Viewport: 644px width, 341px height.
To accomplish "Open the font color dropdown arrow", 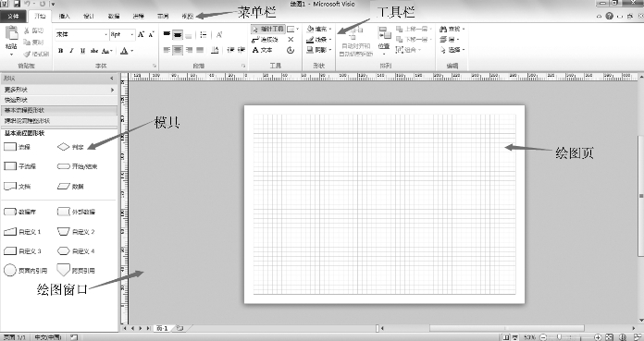I will click(x=131, y=51).
